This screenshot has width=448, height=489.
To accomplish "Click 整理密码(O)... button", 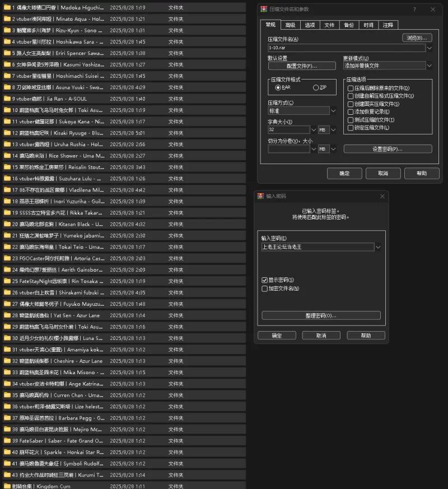I will [x=321, y=315].
